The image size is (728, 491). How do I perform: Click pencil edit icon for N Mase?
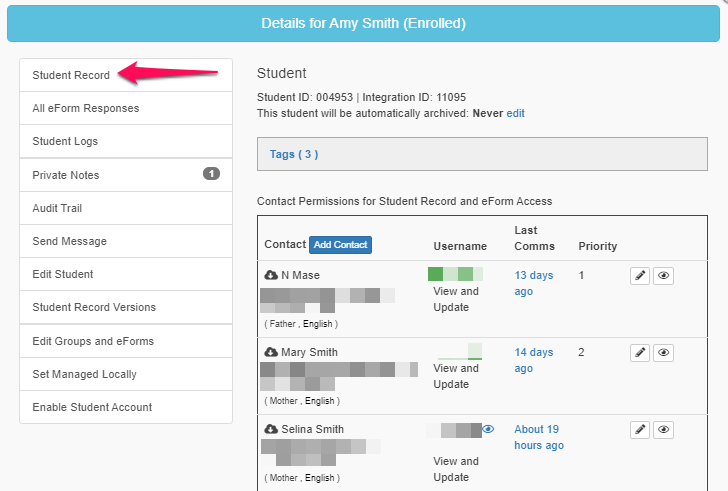pyautogui.click(x=640, y=276)
